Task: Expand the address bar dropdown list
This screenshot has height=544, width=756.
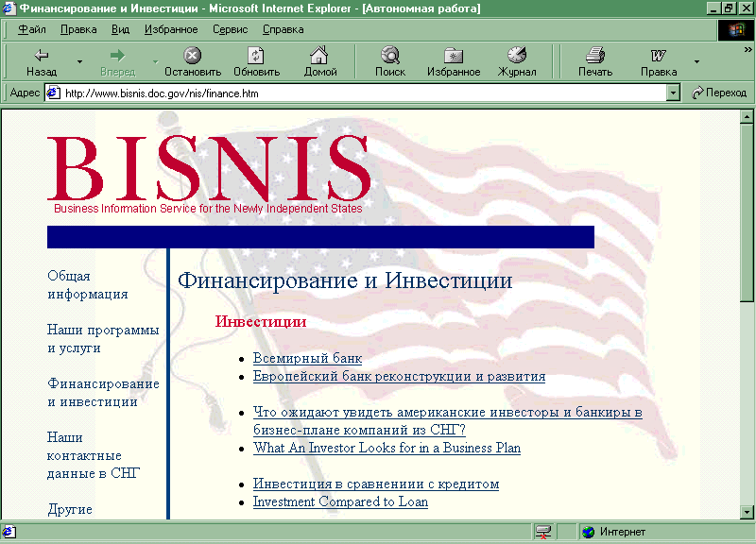Action: click(673, 93)
